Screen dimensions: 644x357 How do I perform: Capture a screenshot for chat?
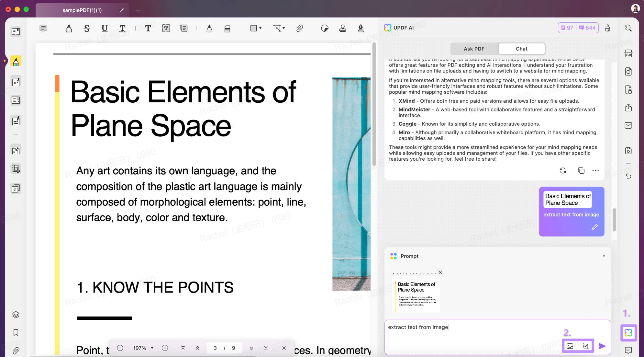586,346
